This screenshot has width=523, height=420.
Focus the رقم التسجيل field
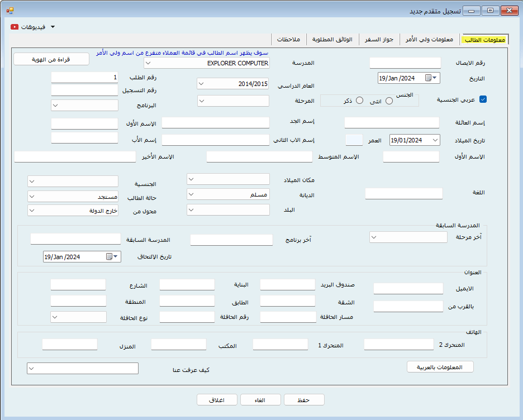(x=85, y=90)
